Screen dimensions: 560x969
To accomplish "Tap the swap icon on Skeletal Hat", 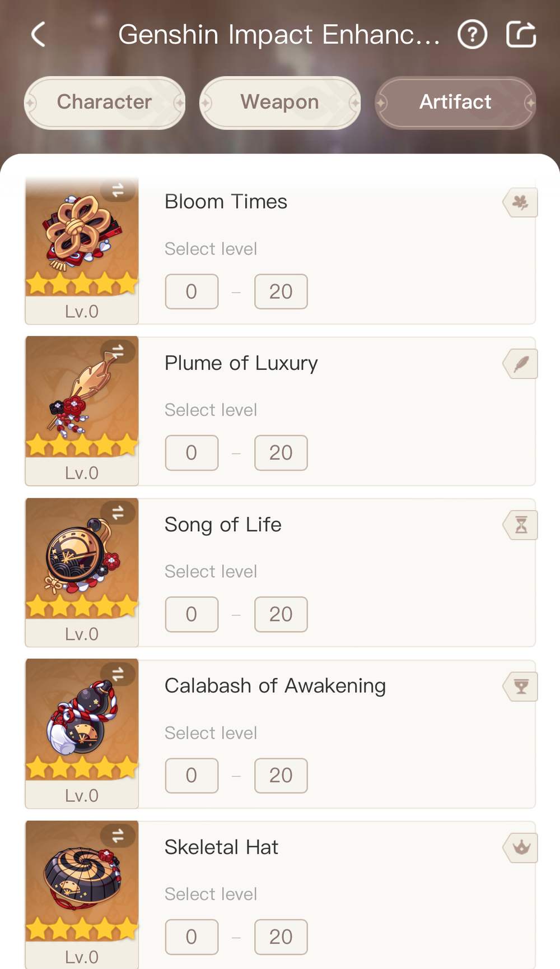I will click(118, 836).
